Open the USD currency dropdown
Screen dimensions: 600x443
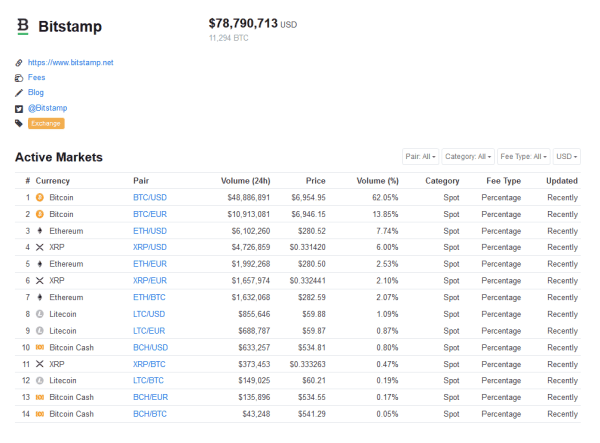click(567, 156)
